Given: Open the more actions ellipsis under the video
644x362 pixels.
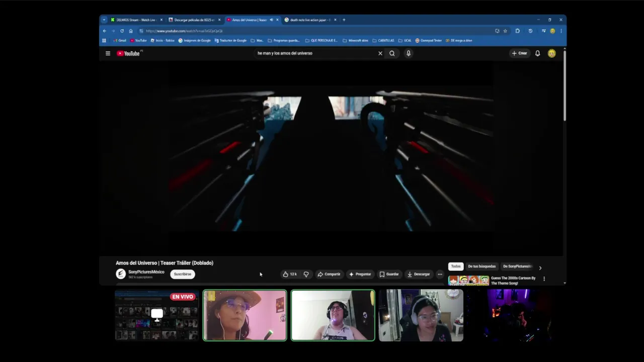Looking at the screenshot, I should point(440,274).
